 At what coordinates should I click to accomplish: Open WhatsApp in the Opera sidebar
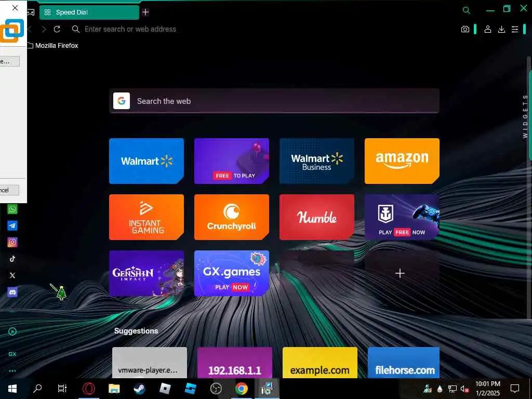(x=12, y=209)
